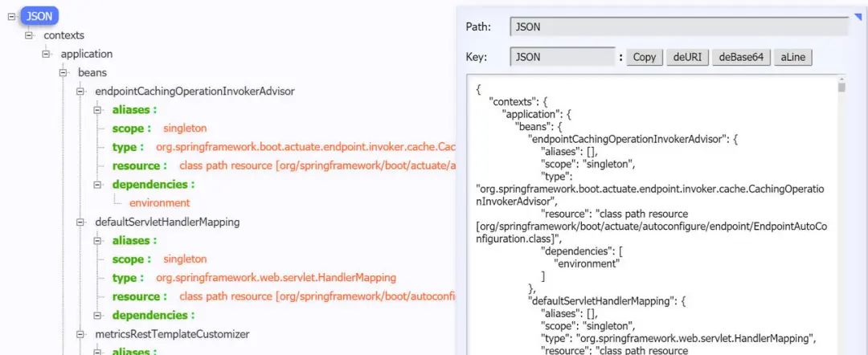Collapse the contexts tree node

pyautogui.click(x=29, y=35)
